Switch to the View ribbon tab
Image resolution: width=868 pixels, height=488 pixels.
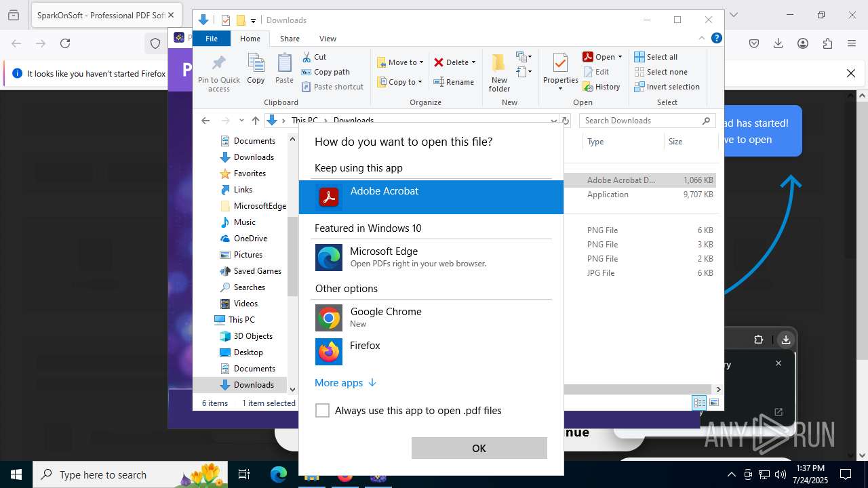(328, 39)
